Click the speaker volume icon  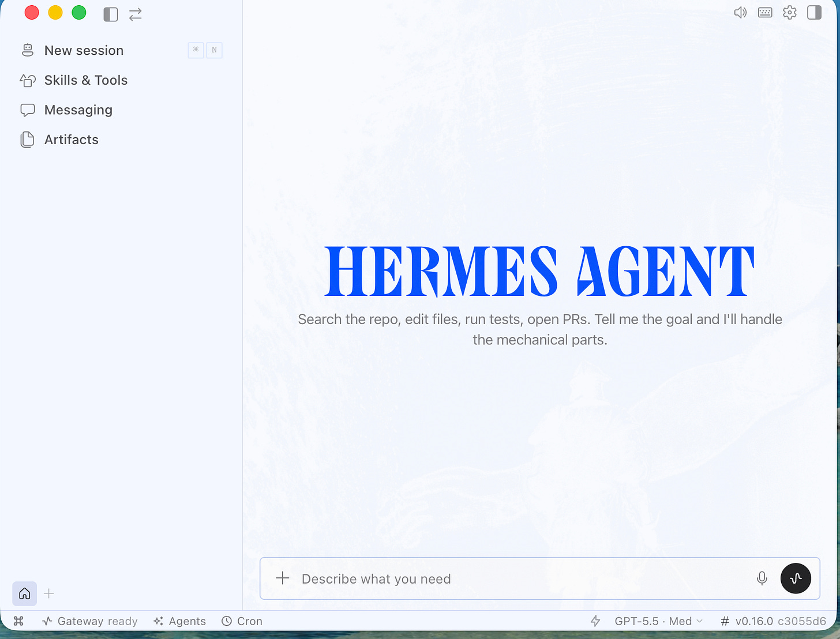pos(740,13)
